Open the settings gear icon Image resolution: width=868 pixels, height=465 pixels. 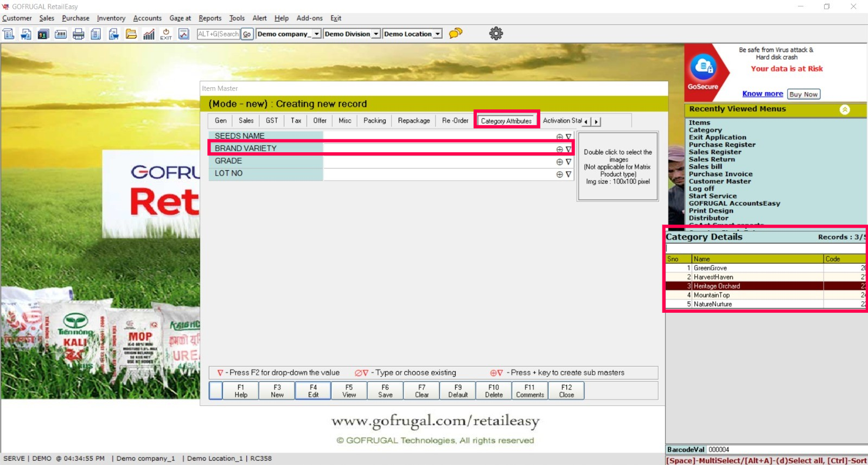[496, 34]
